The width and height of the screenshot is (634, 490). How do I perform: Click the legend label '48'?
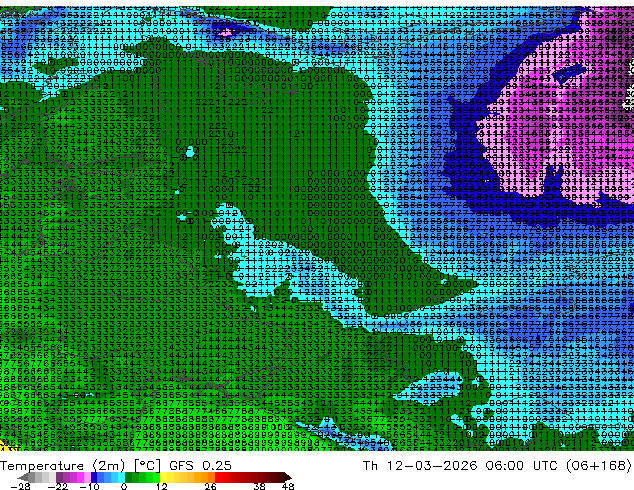(x=288, y=486)
